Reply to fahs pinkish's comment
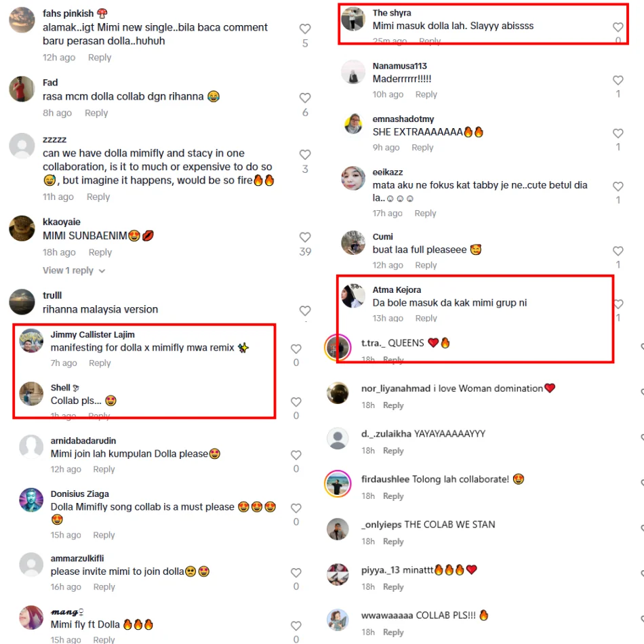644x644 pixels. pos(100,58)
